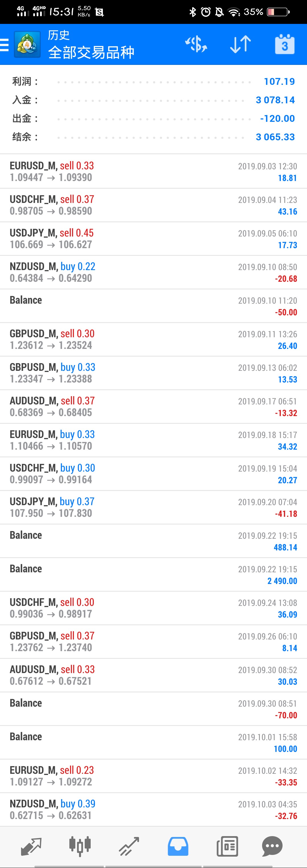Switch to the Chart candlestick tab

(80, 846)
